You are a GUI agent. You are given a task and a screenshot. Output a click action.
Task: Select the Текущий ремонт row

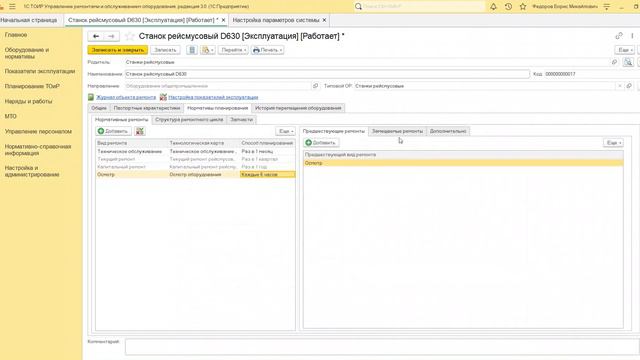[x=196, y=159]
